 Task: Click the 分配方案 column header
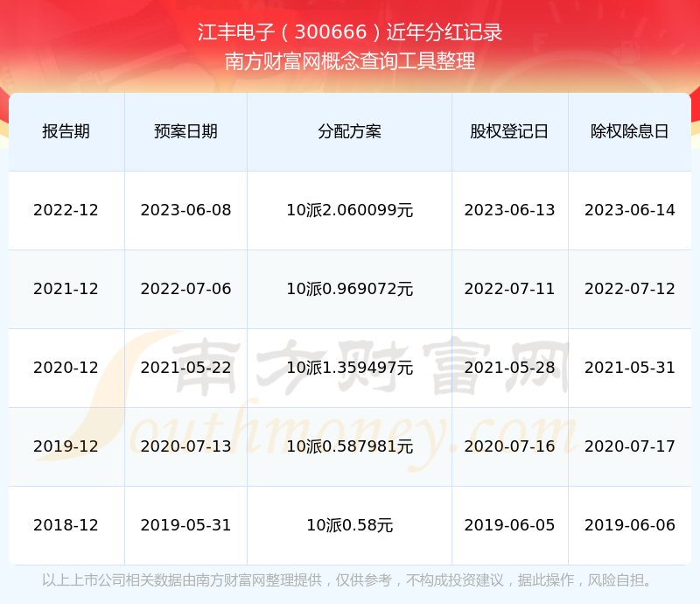[349, 131]
